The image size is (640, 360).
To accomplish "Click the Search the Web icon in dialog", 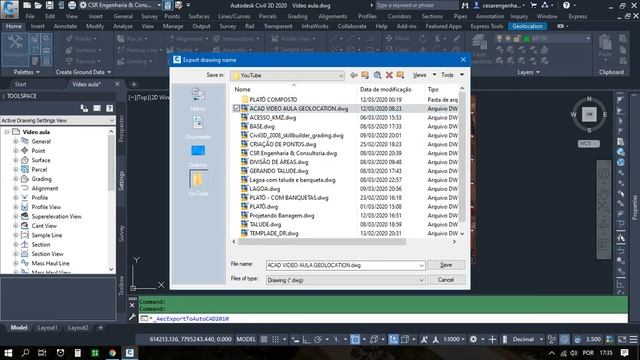I will pos(378,75).
